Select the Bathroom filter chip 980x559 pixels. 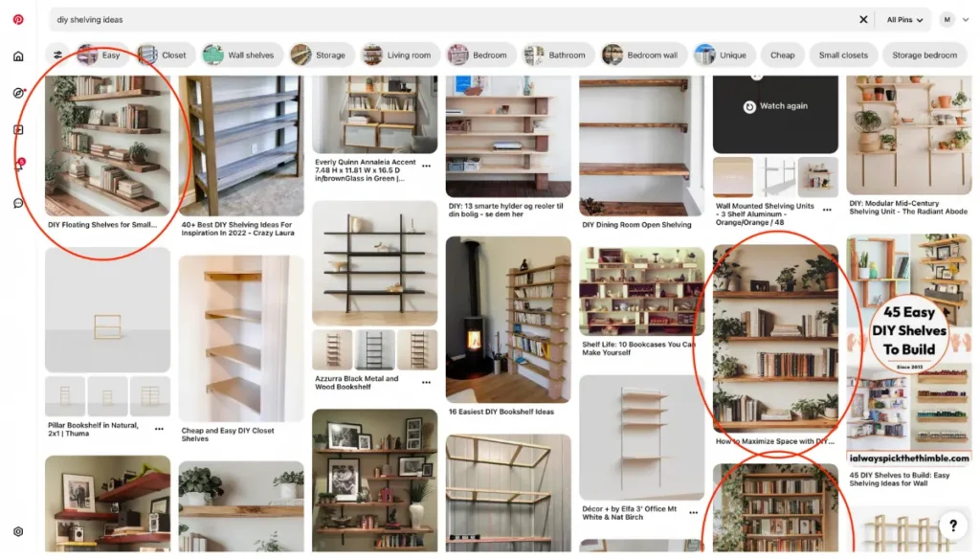[x=558, y=55]
